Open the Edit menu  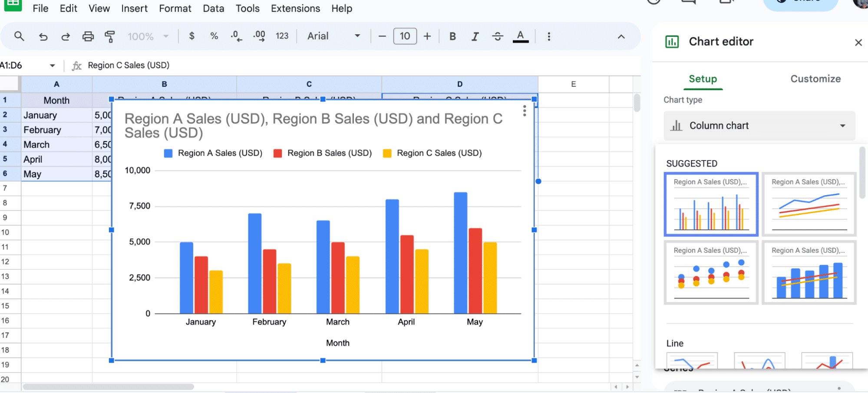pos(69,8)
